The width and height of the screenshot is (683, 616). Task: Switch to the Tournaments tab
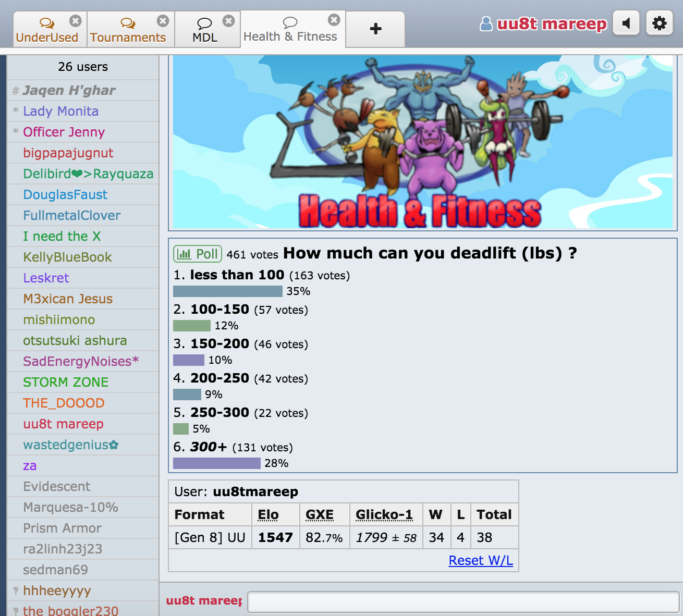tap(128, 30)
